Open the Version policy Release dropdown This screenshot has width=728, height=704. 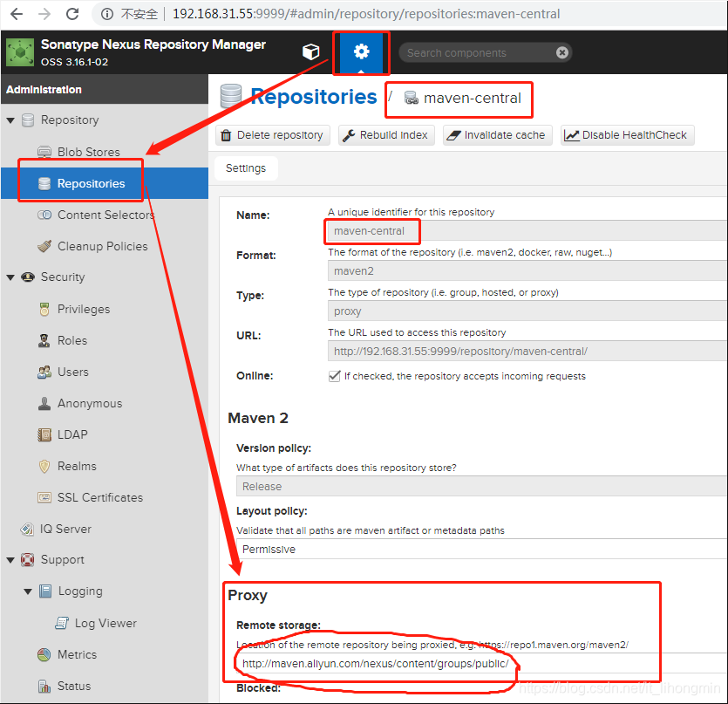tap(481, 486)
